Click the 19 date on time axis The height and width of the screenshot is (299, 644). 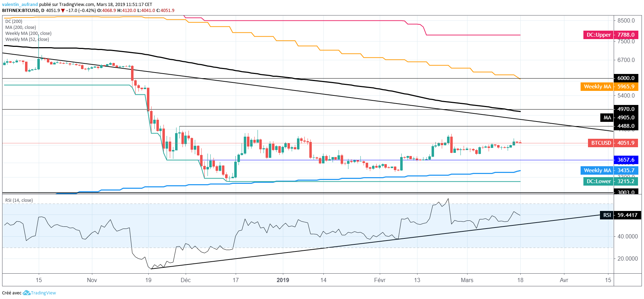[x=148, y=280]
